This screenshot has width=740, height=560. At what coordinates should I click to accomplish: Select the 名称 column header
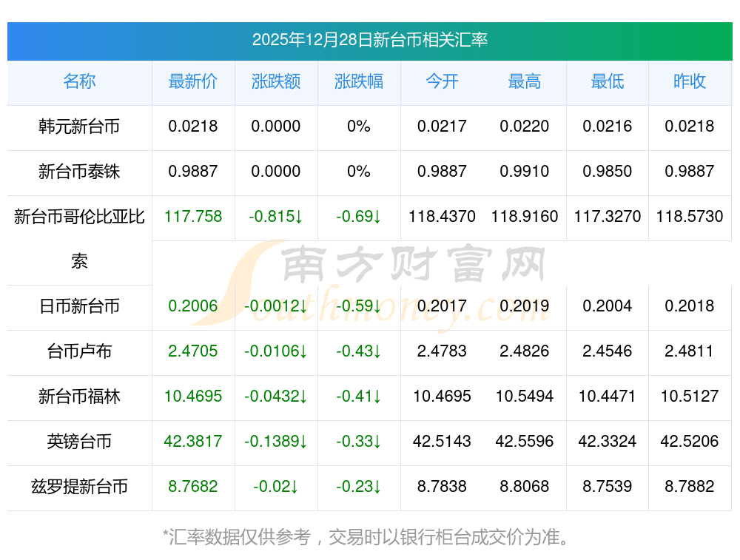(79, 81)
